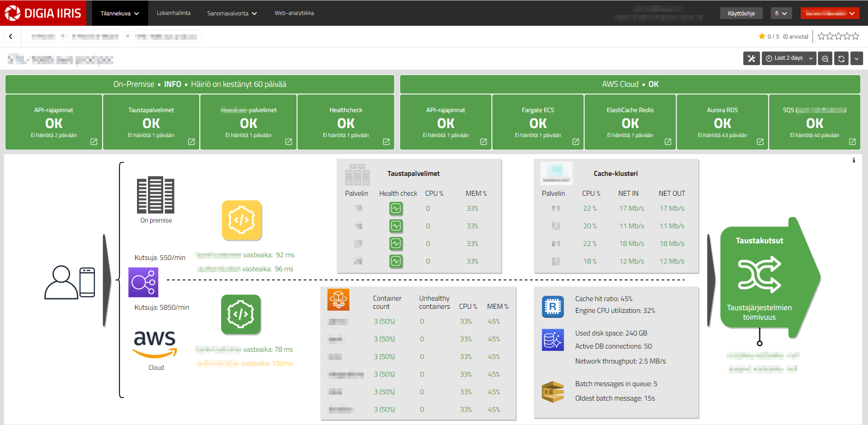The height and width of the screenshot is (425, 868).
Task: Click the '92 ms' response time value
Action: click(285, 255)
